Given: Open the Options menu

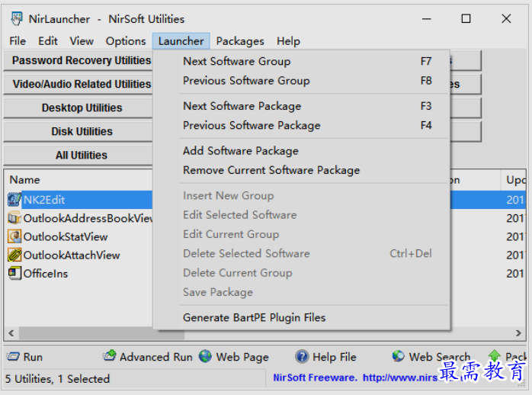Looking at the screenshot, I should [126, 41].
